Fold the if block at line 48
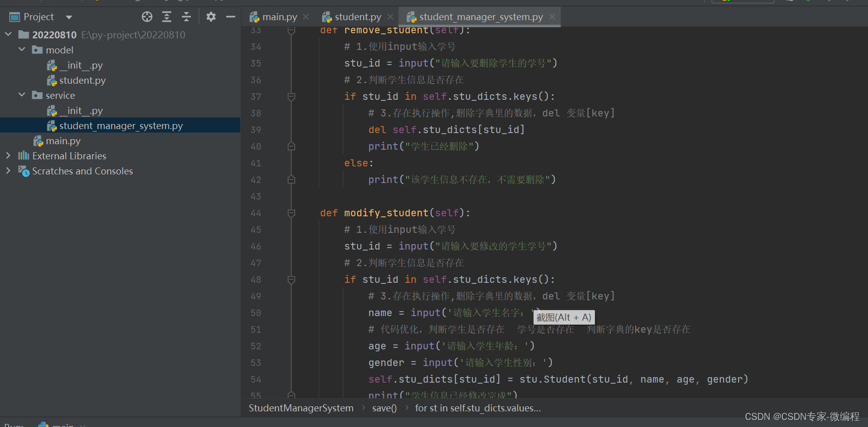The height and width of the screenshot is (427, 868). (x=291, y=279)
